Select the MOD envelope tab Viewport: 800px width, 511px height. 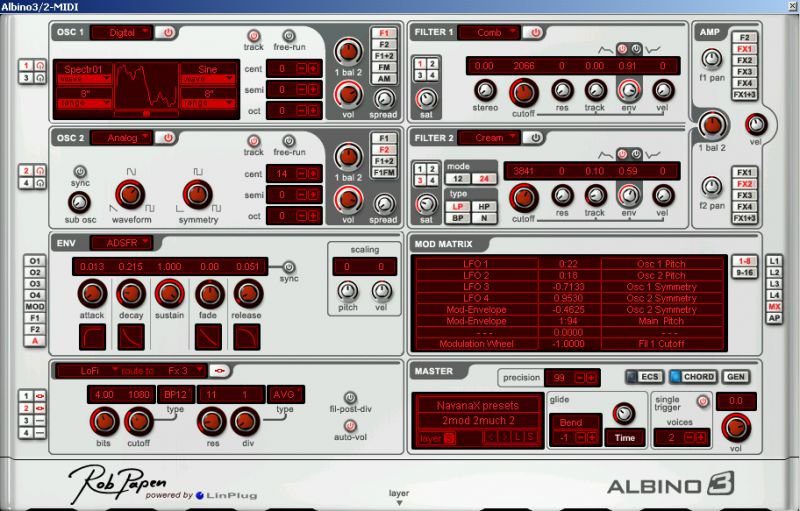35,306
